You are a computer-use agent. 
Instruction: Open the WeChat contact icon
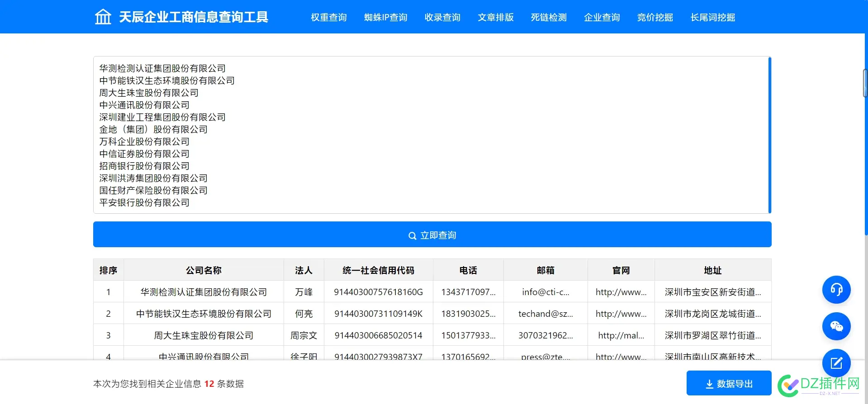836,326
